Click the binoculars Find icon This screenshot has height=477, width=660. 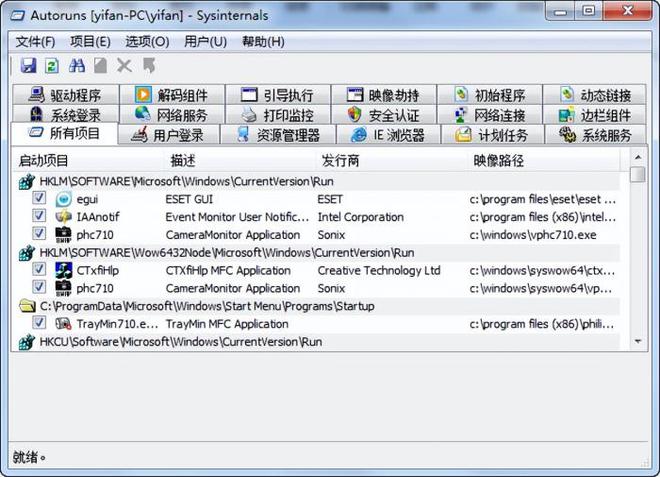tap(77, 66)
